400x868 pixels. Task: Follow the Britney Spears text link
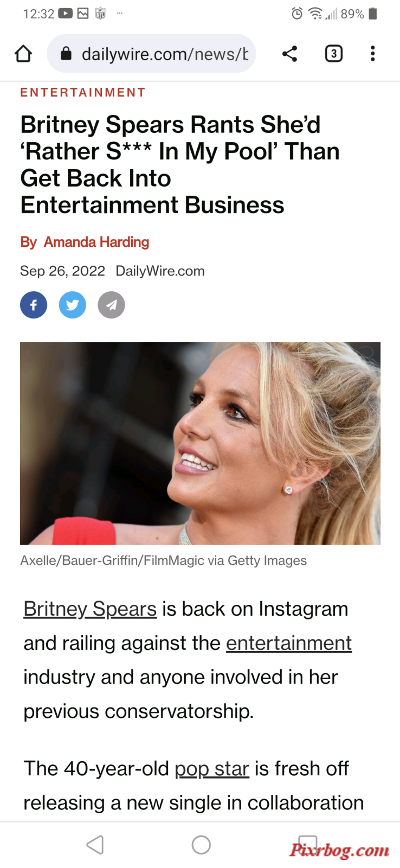[x=90, y=609]
